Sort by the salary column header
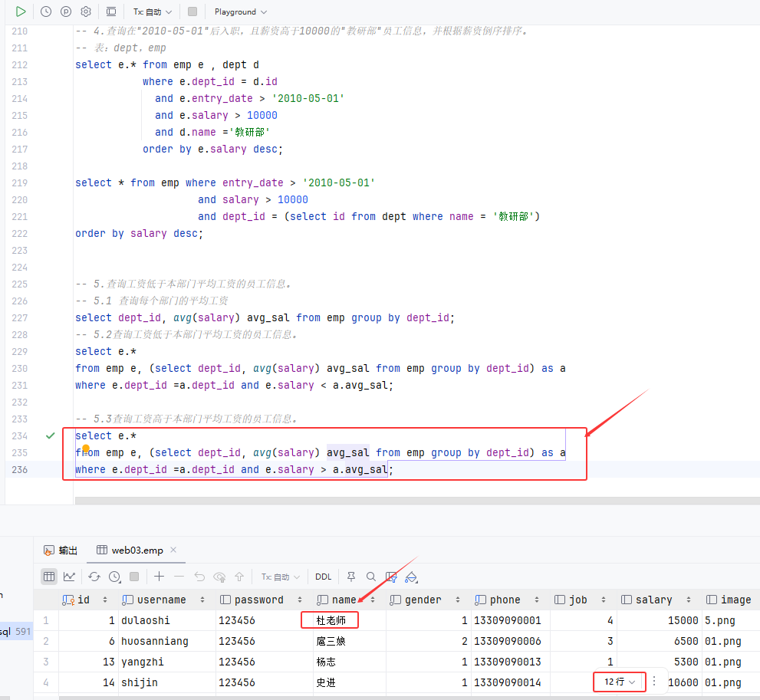 tap(653, 600)
